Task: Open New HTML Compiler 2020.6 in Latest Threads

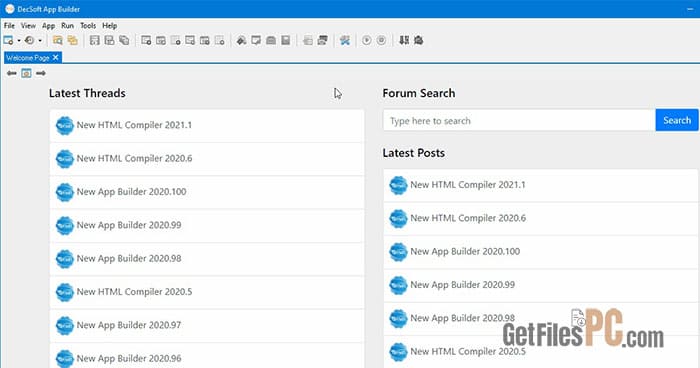Action: pyautogui.click(x=207, y=159)
